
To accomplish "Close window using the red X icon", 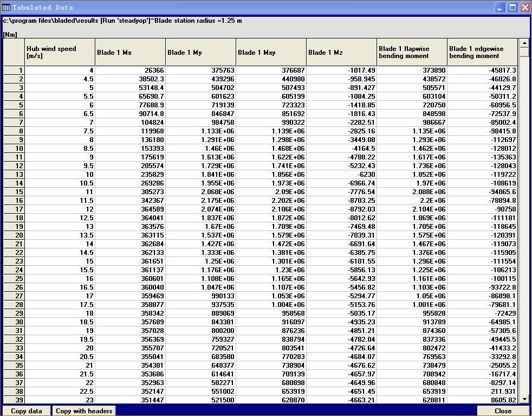I will (524, 8).
